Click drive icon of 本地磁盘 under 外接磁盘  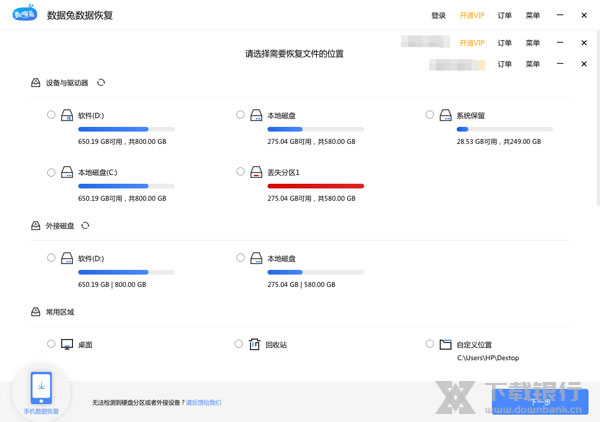256,258
